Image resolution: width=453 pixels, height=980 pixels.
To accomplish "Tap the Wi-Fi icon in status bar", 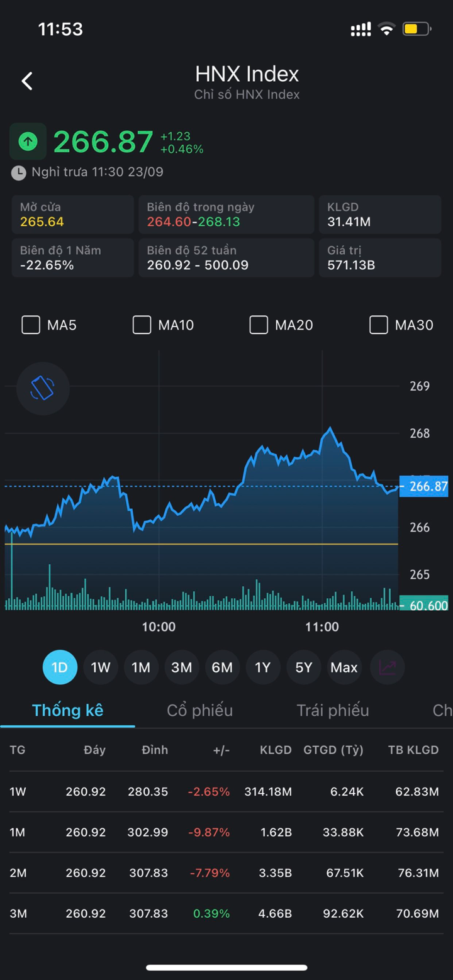I will pos(386,29).
